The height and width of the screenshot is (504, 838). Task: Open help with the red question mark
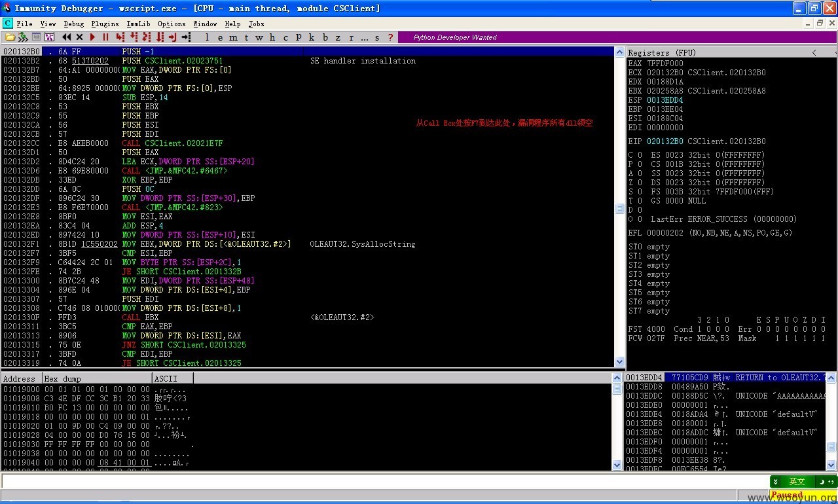click(x=390, y=37)
